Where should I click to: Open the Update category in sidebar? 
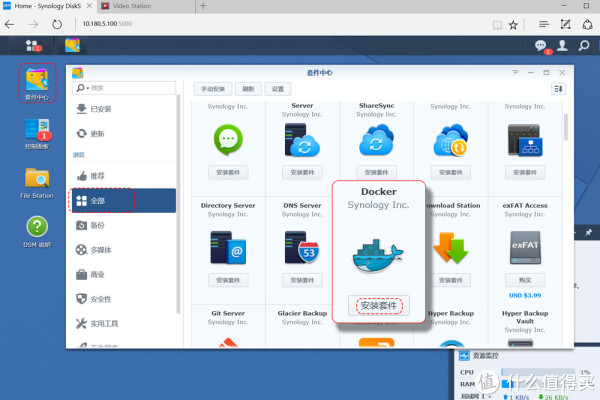click(123, 133)
